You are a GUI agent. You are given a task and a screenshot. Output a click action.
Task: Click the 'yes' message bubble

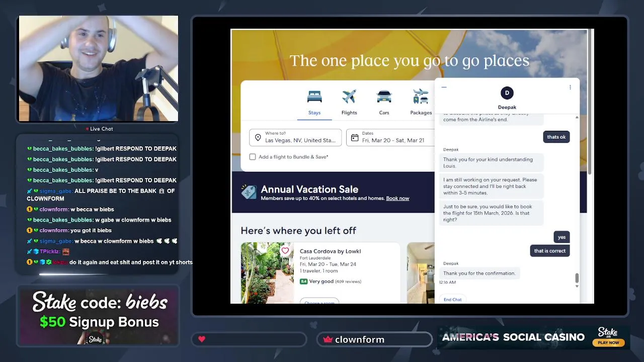[x=561, y=237]
